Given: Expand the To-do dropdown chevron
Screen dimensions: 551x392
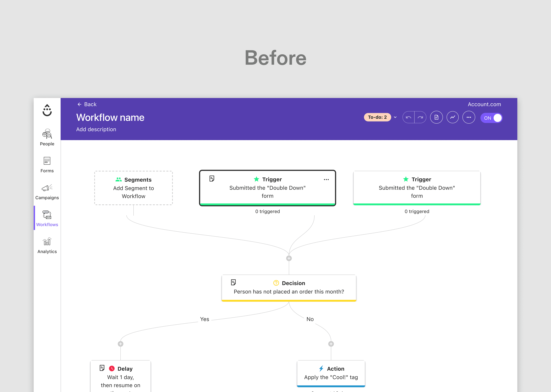Looking at the screenshot, I should 395,117.
